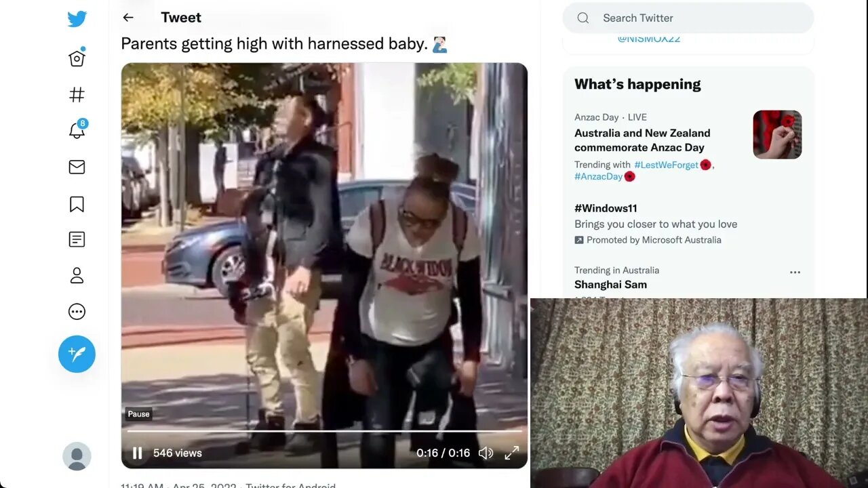This screenshot has height=488, width=868.
Task: Expand the More circle menu in sidebar
Action: pyautogui.click(x=77, y=312)
